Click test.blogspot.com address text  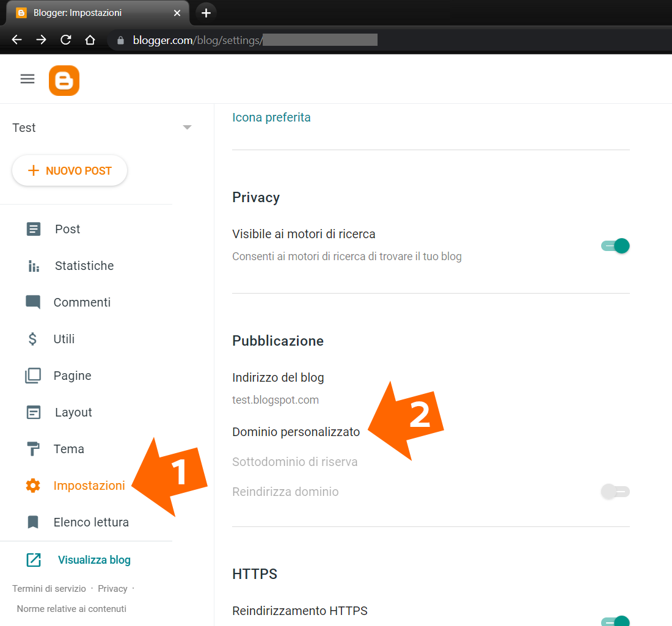pyautogui.click(x=276, y=400)
